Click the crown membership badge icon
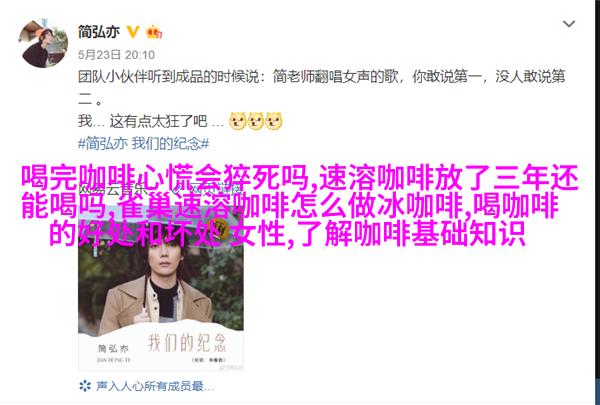 [x=154, y=31]
